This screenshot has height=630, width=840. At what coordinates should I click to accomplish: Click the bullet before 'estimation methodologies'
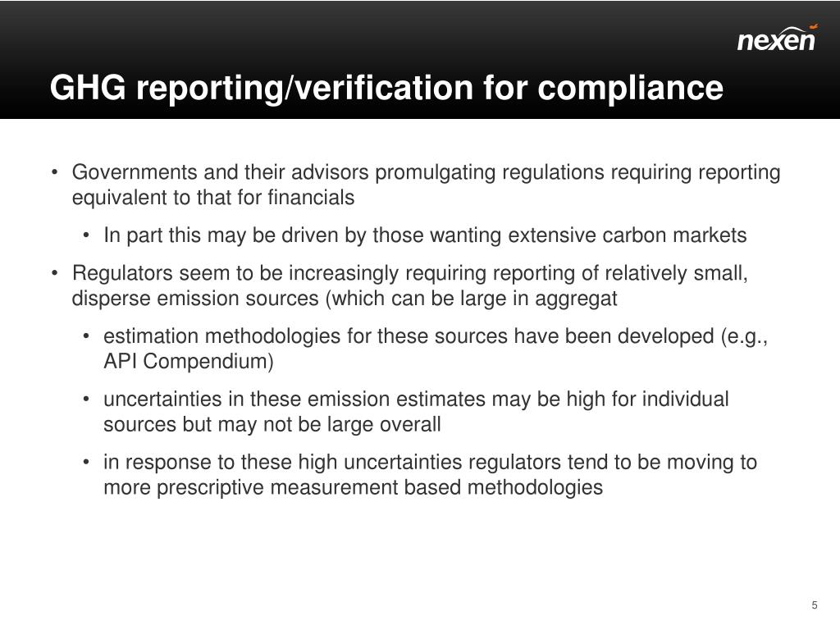(85, 336)
